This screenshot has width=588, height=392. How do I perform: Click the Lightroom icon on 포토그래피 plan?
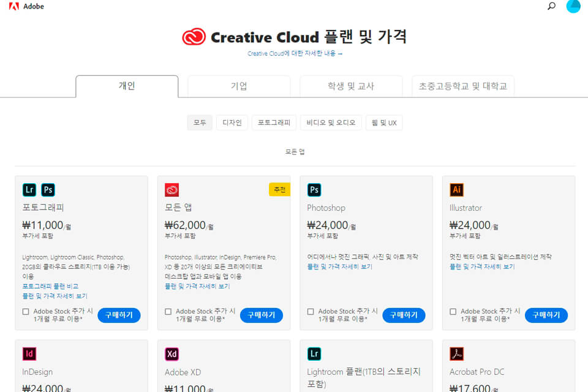pos(29,190)
